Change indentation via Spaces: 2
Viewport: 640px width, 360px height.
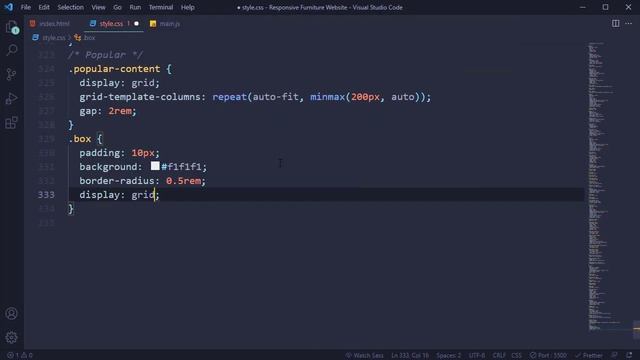pos(449,356)
